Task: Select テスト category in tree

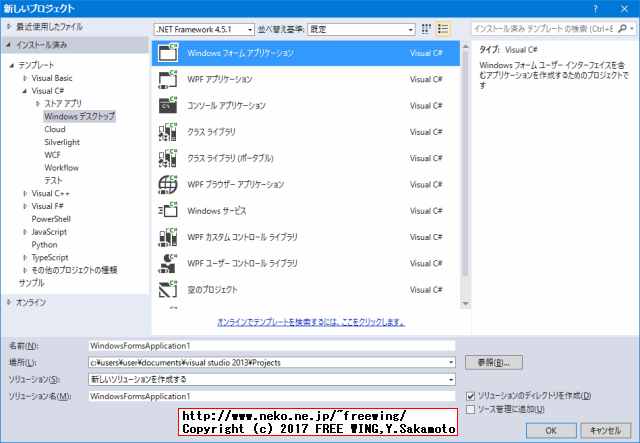Action: (53, 180)
